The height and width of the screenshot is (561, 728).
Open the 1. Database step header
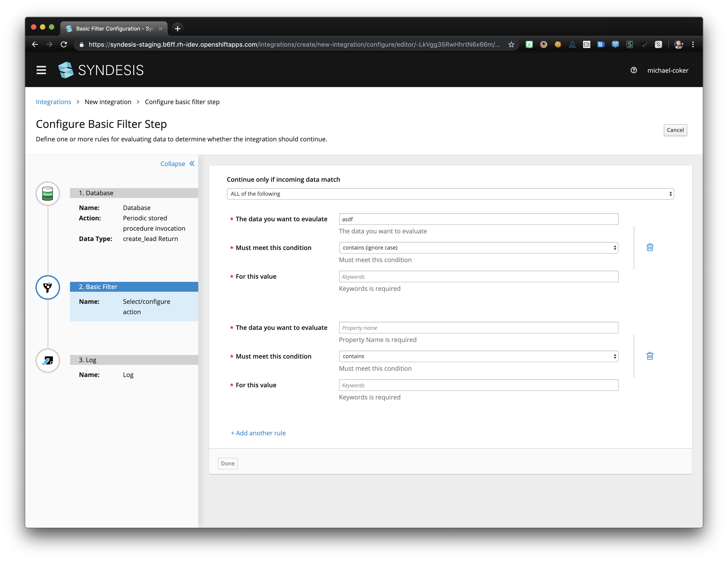tap(134, 193)
